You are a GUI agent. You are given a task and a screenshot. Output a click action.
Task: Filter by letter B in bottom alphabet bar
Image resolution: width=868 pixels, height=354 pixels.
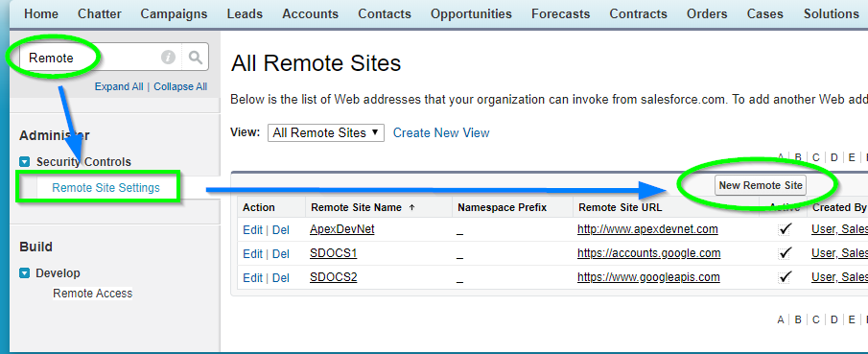[798, 319]
